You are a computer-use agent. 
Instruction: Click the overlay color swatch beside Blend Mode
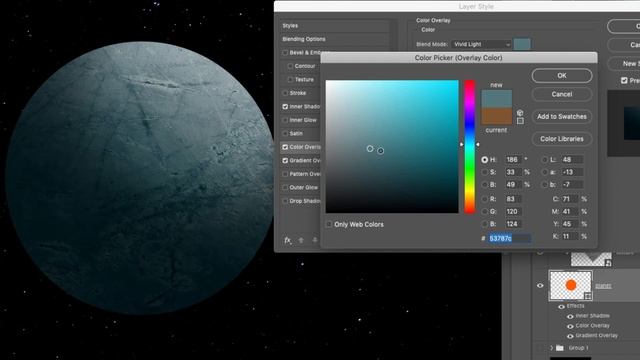point(522,44)
